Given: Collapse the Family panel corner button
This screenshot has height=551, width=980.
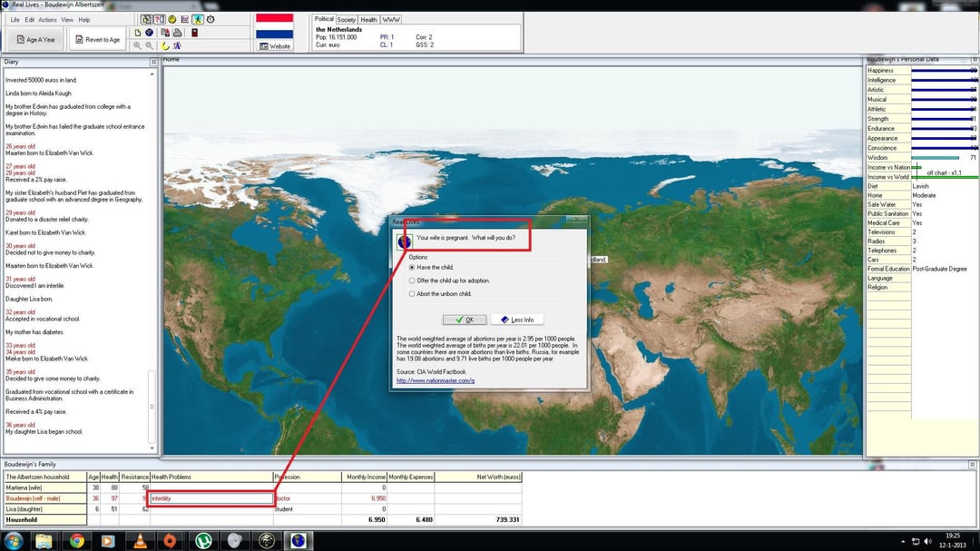Looking at the screenshot, I should [972, 464].
